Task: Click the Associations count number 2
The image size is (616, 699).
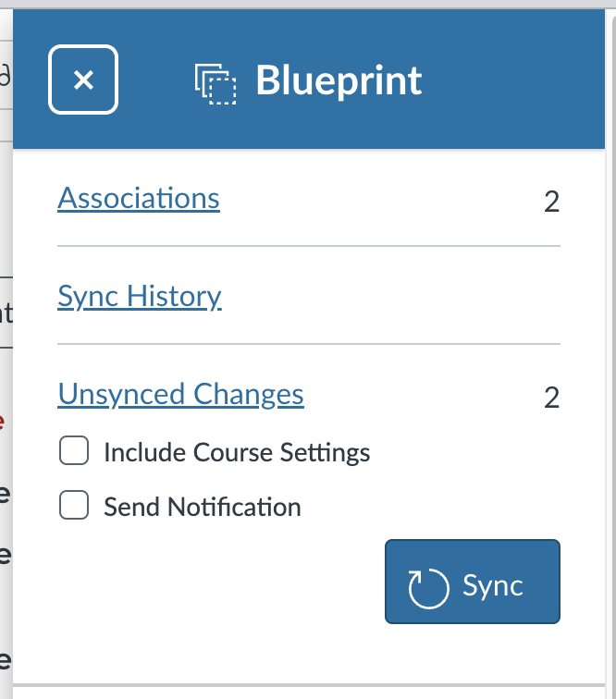Action: click(x=552, y=202)
